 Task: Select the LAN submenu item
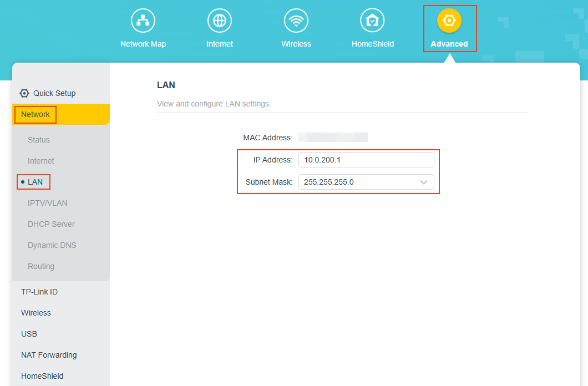36,182
